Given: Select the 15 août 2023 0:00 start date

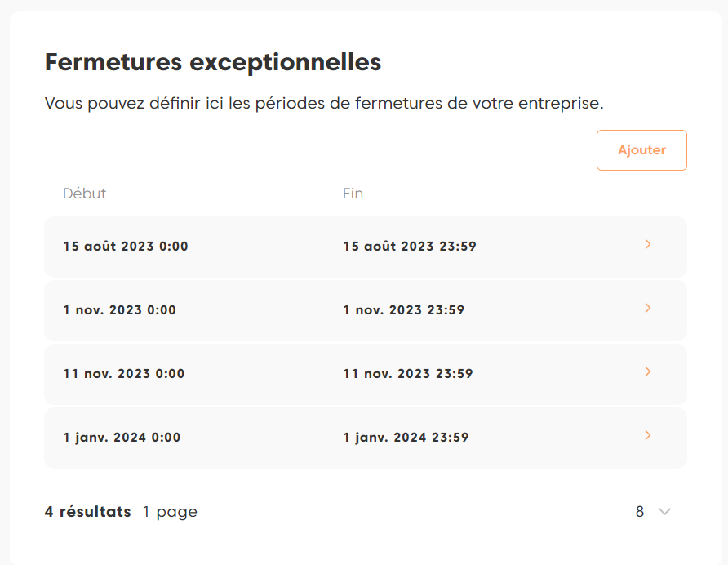Looking at the screenshot, I should coord(126,246).
